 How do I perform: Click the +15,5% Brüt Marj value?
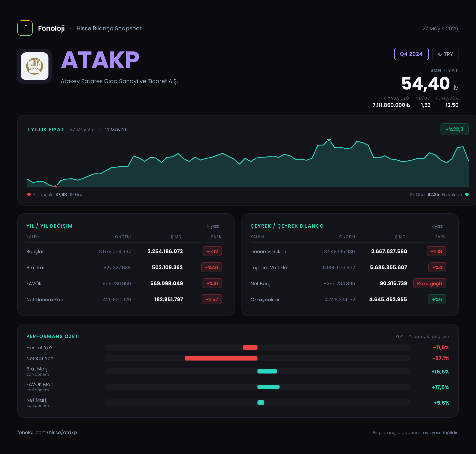click(x=440, y=372)
